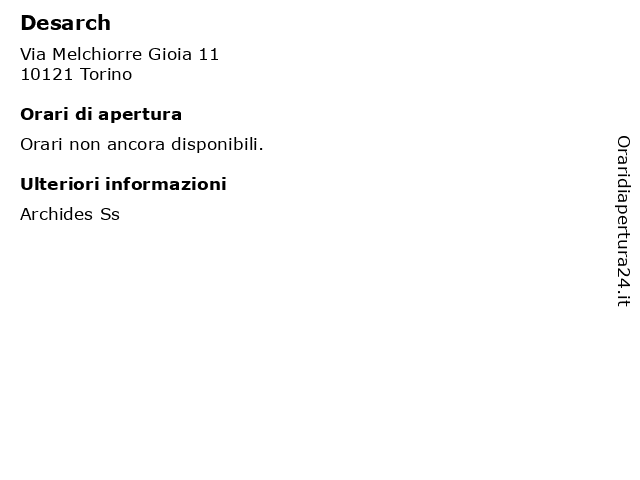The height and width of the screenshot is (480, 640).
Task: Click the word apertura in the heading
Action: pyautogui.click(x=140, y=116)
